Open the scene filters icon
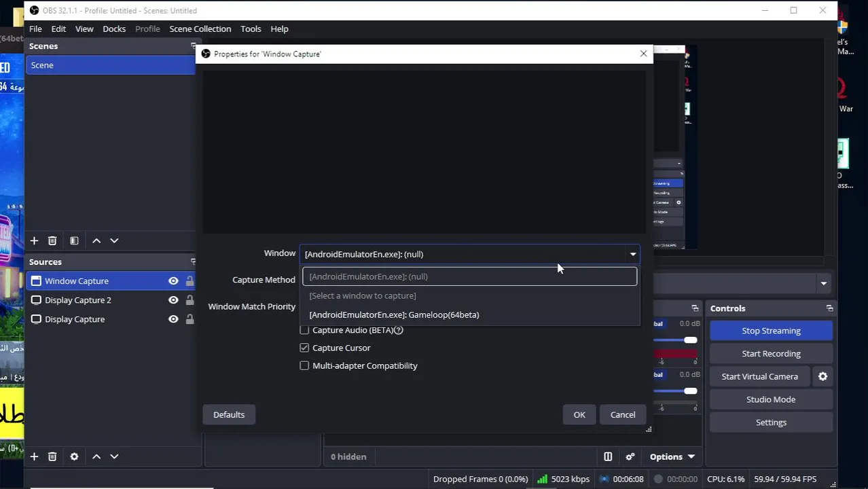Screen dimensions: 868x489 tap(74, 240)
